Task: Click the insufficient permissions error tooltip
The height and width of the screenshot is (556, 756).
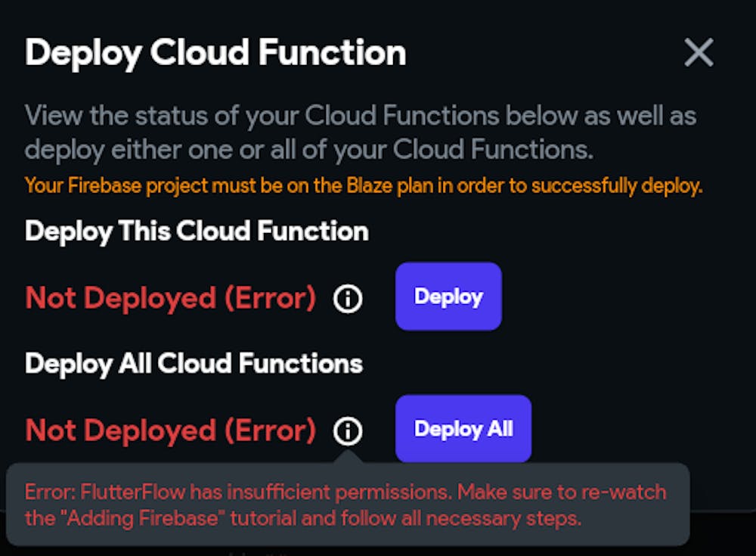Action: click(x=346, y=505)
